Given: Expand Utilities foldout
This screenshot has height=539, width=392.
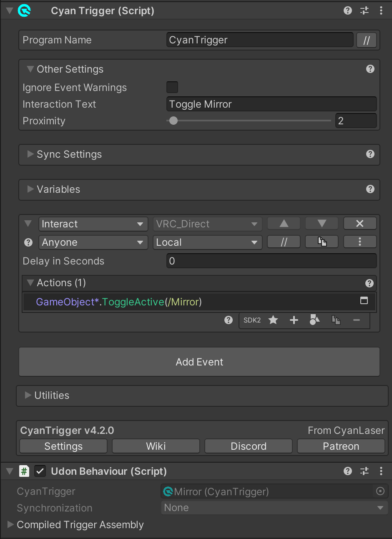Looking at the screenshot, I should (x=28, y=395).
